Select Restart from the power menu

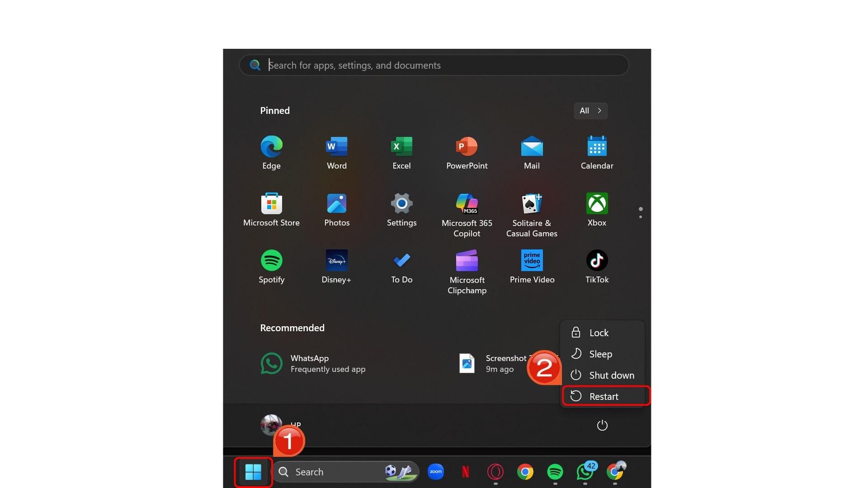(x=604, y=396)
